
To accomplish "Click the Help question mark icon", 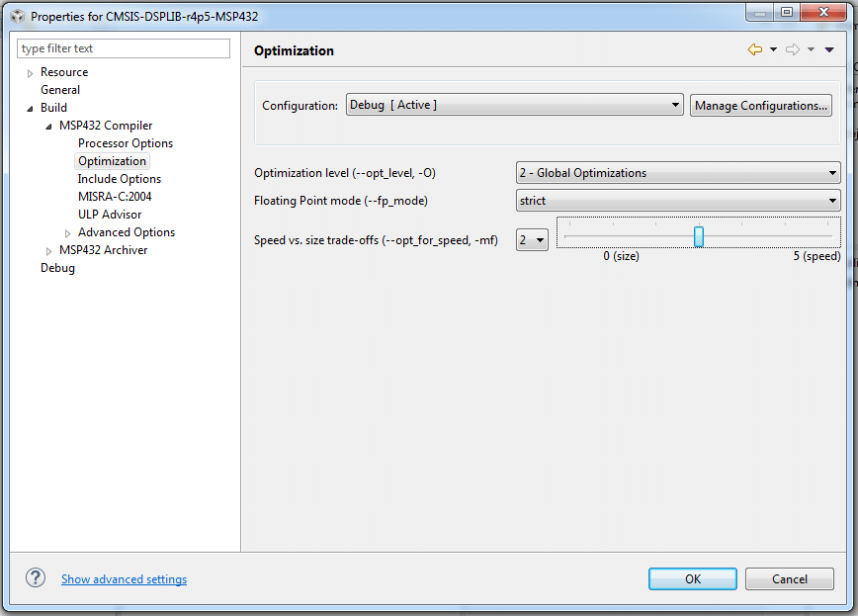I will click(x=36, y=577).
